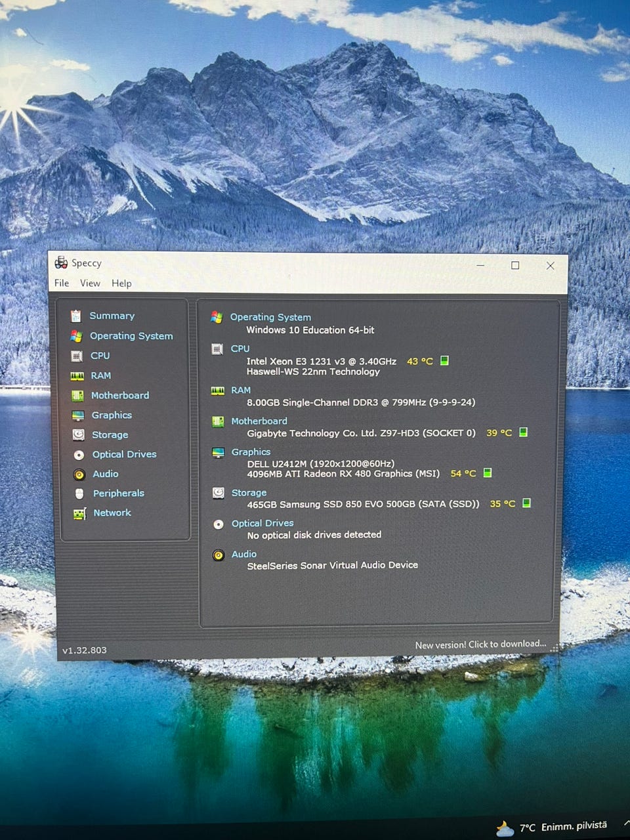Click the graphics temperature indicator beside 54 °C

[488, 472]
